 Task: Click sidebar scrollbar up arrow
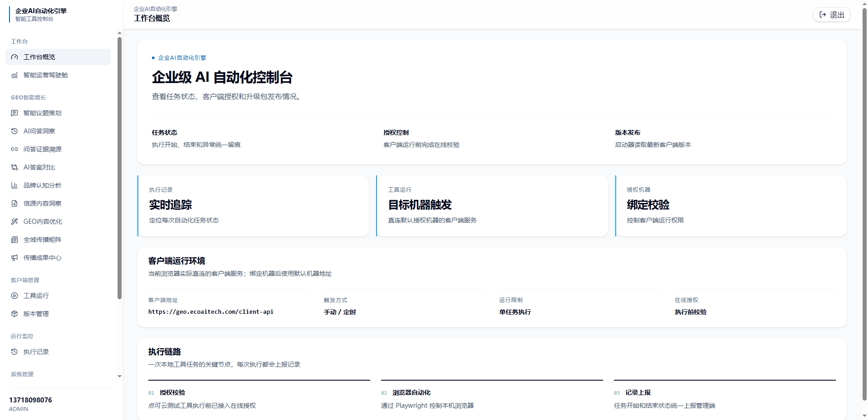119,33
